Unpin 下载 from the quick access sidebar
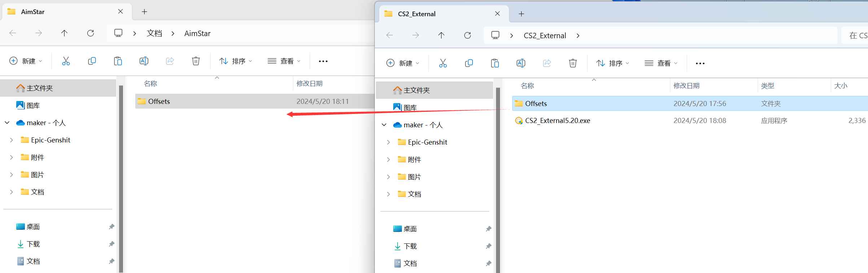 111,244
